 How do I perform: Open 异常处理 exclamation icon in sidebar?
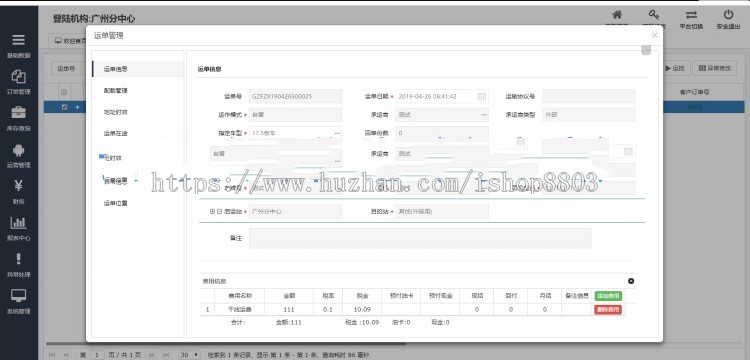[18, 259]
